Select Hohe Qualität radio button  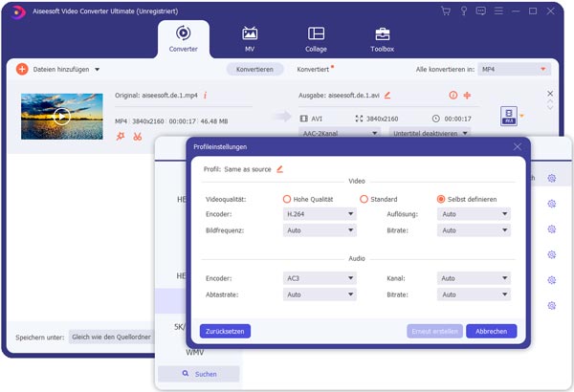pos(287,199)
